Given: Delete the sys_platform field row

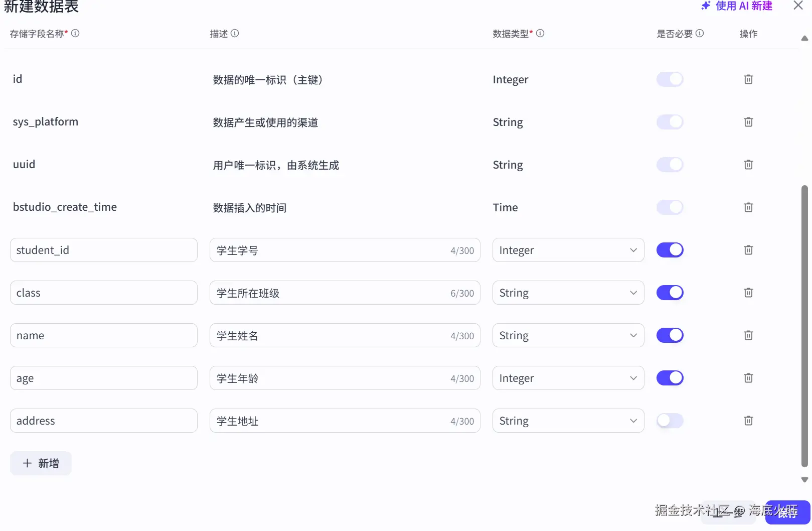Looking at the screenshot, I should [x=748, y=122].
